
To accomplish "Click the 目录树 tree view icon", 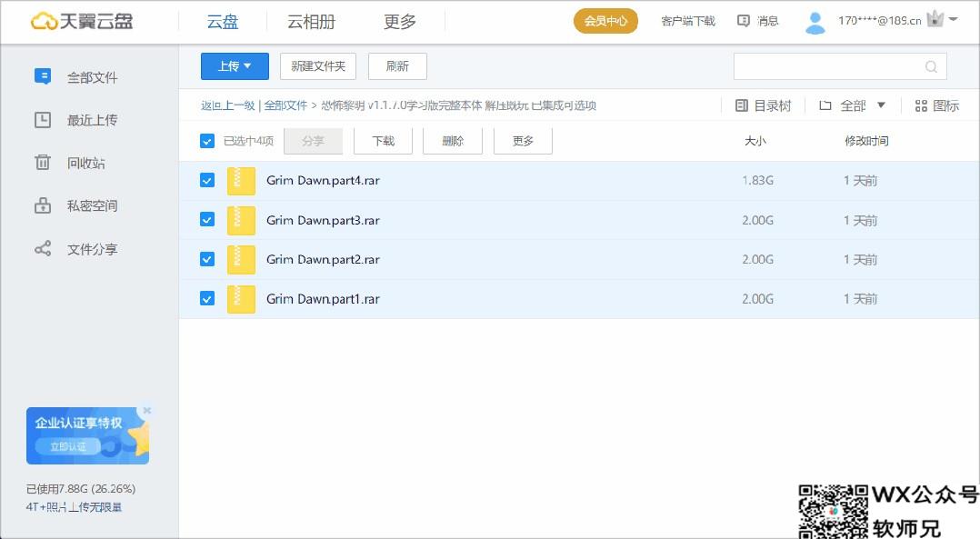I will tap(741, 105).
